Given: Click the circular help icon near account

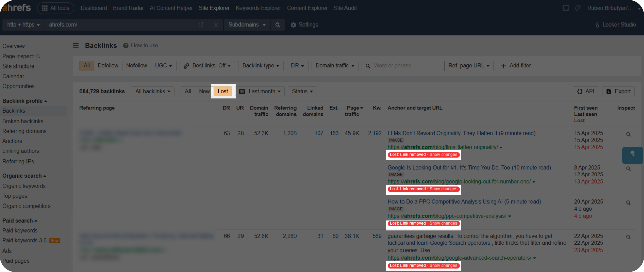Looking at the screenshot, I should click(x=578, y=8).
